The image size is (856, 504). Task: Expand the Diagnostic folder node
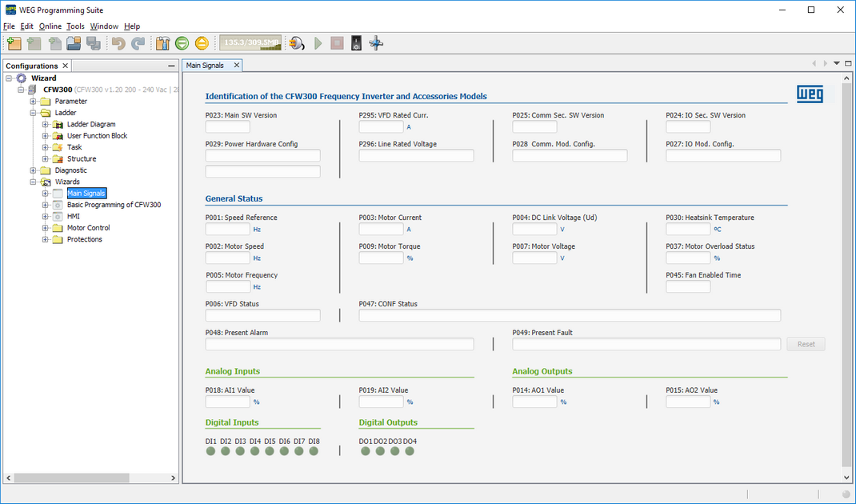34,170
